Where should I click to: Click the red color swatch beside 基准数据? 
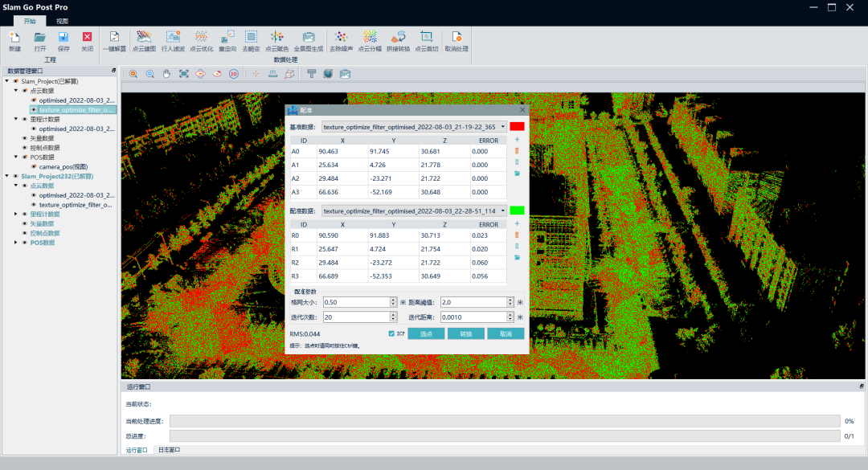coord(517,126)
